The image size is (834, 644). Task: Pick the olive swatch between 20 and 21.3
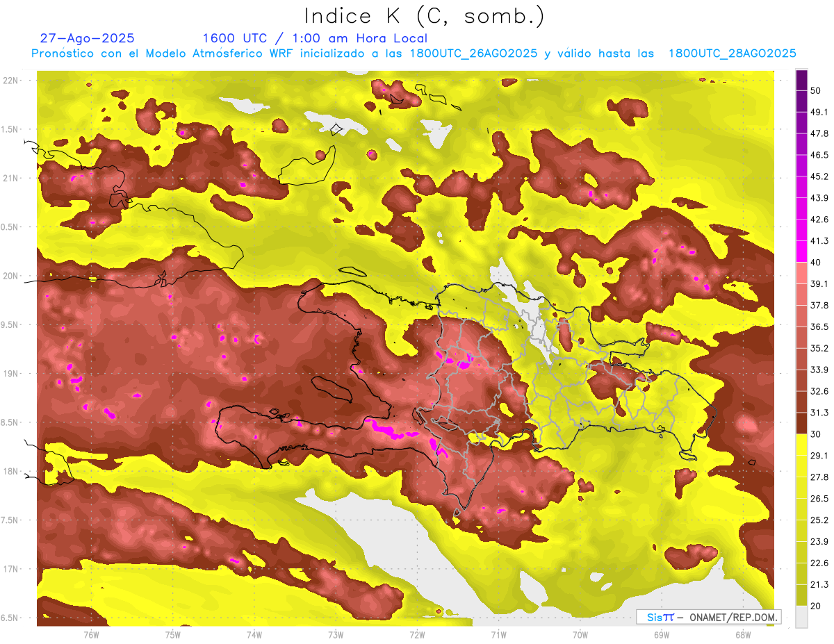[x=801, y=595]
